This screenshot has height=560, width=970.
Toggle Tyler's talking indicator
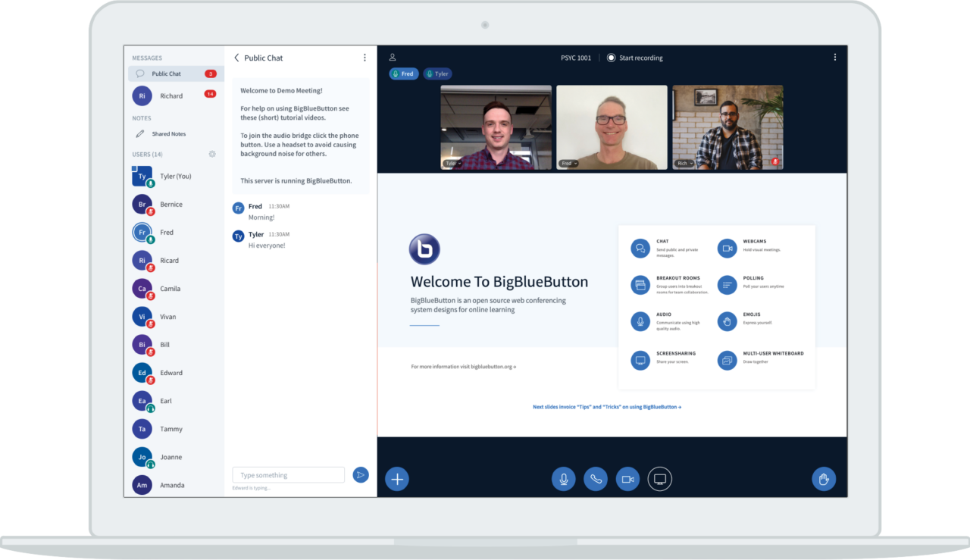coord(436,74)
